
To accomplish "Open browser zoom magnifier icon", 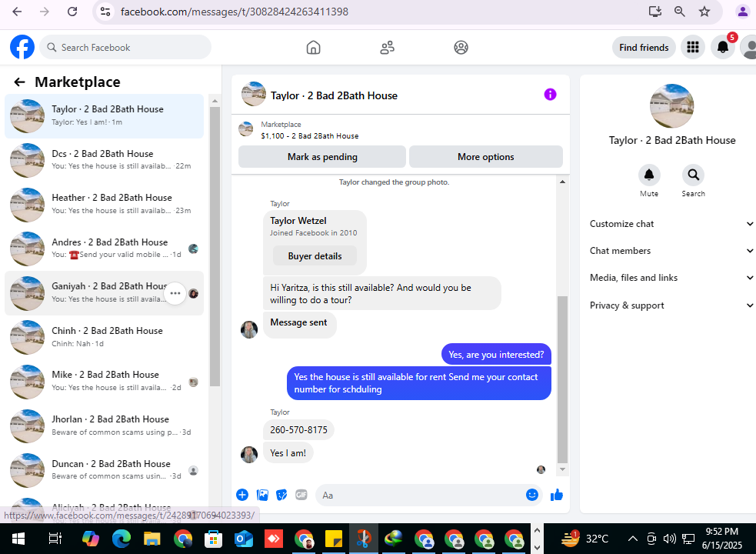I will click(680, 12).
